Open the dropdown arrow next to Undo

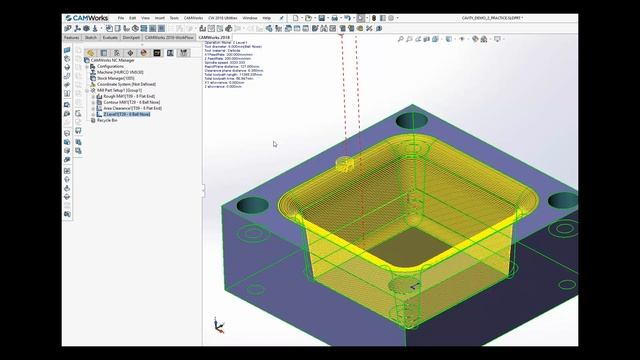(x=354, y=18)
